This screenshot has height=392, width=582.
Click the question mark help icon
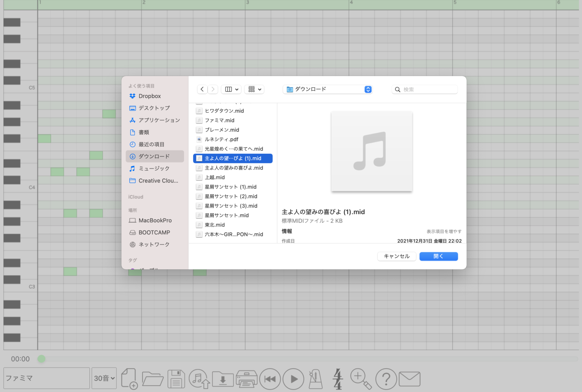pyautogui.click(x=386, y=379)
